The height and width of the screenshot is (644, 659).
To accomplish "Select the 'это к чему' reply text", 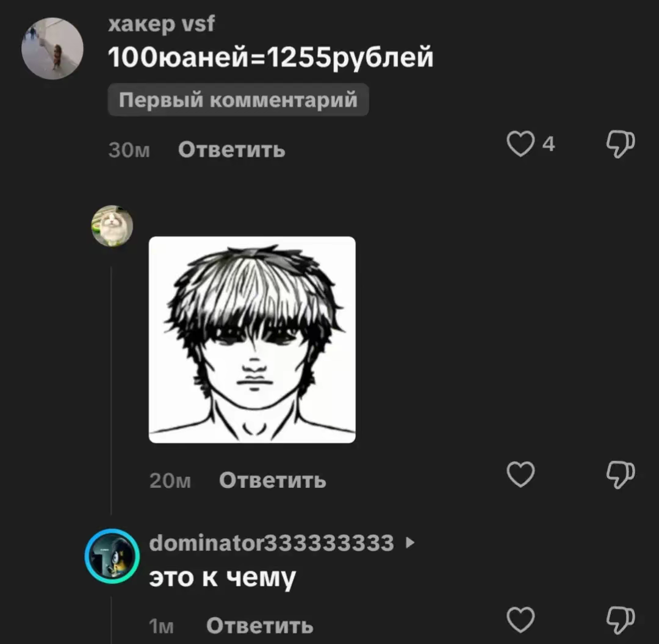I will click(x=223, y=578).
